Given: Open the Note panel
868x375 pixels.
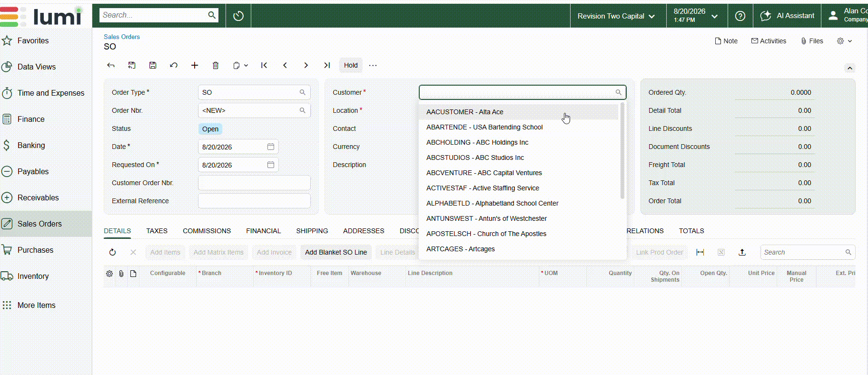Looking at the screenshot, I should pos(726,41).
